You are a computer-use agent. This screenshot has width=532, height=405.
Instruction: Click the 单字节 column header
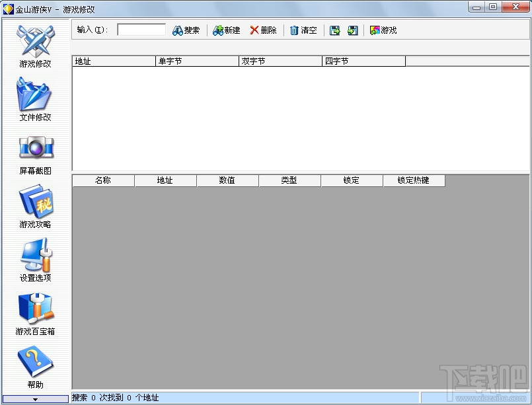tap(197, 61)
